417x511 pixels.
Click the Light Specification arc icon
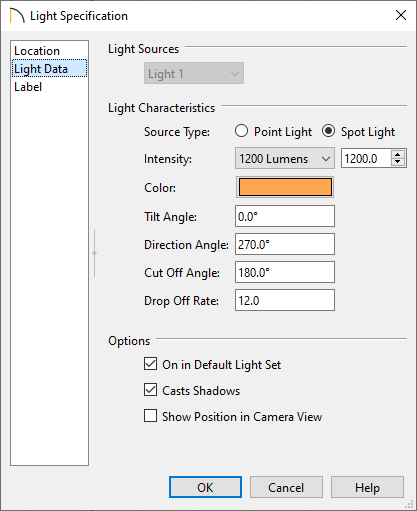(17, 16)
